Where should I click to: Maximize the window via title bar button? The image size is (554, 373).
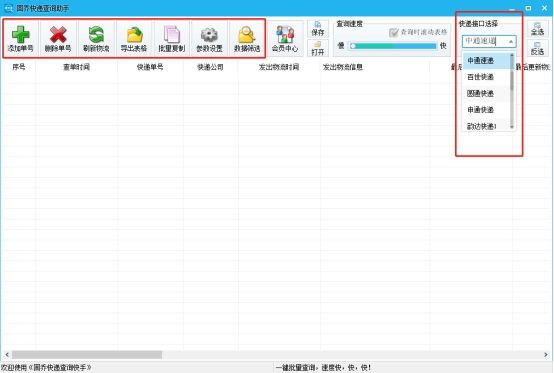tap(528, 8)
